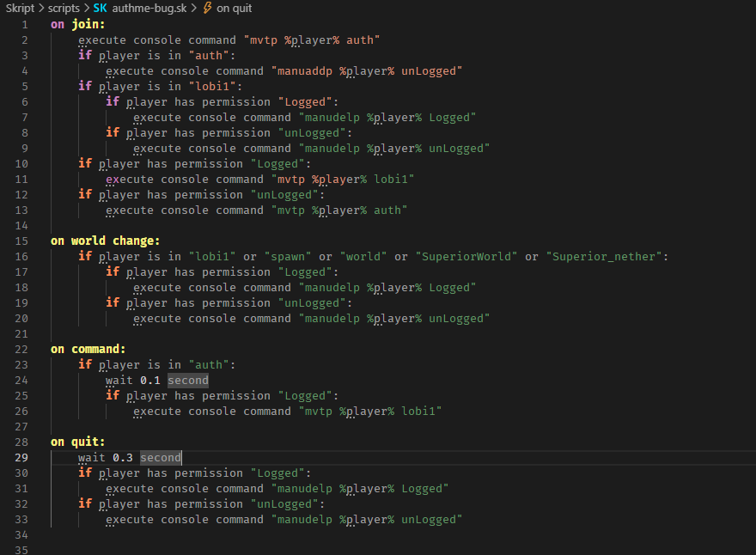Click 'wait 0.1' on line 24

[x=133, y=381]
